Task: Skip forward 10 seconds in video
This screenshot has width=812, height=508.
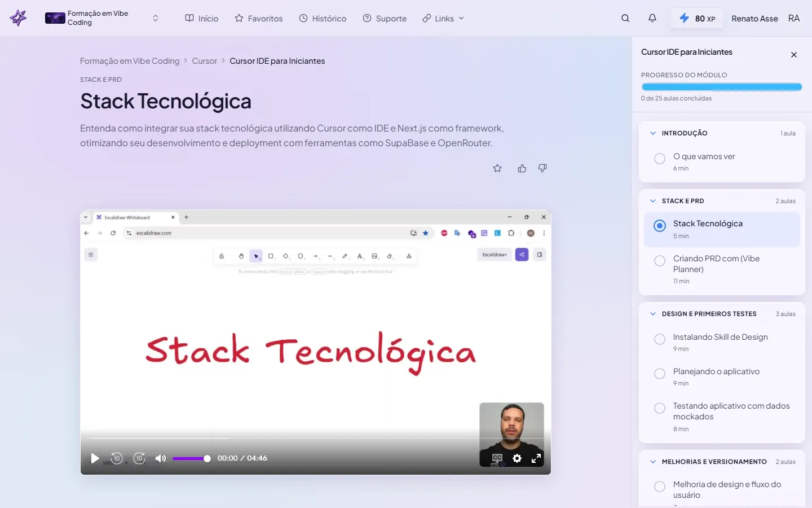Action: [x=139, y=458]
